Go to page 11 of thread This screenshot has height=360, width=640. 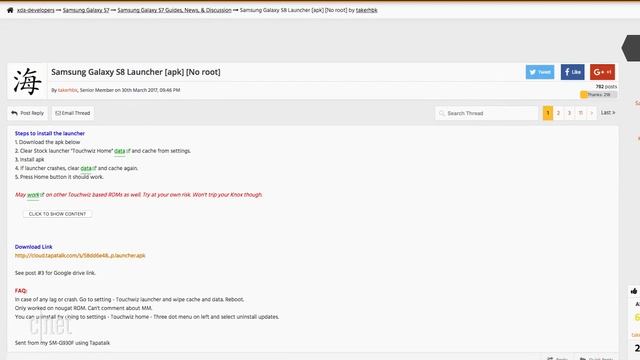tap(580, 113)
